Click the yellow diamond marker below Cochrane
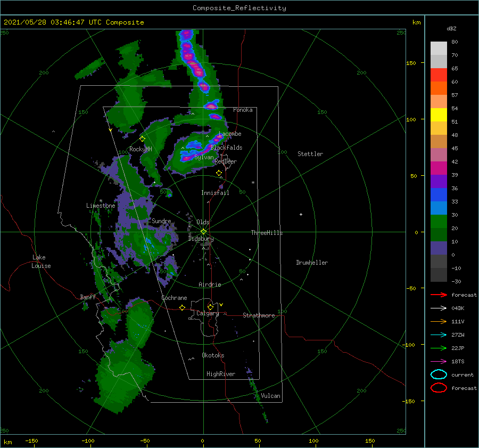Screen dimensions: 479x448 pyautogui.click(x=182, y=308)
